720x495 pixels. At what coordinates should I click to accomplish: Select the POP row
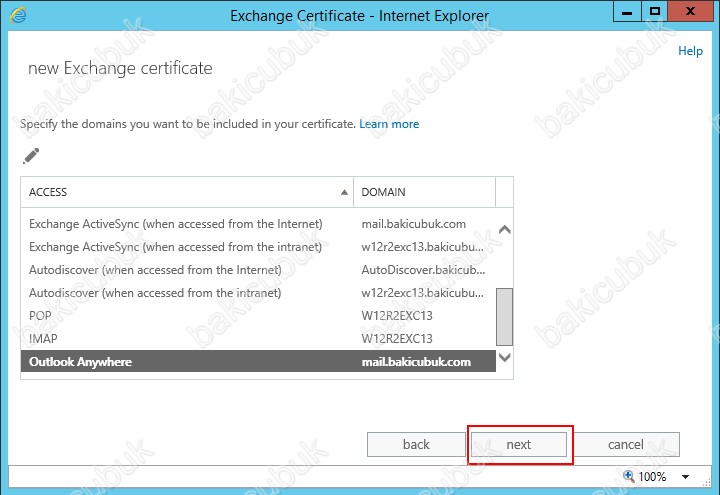[258, 316]
